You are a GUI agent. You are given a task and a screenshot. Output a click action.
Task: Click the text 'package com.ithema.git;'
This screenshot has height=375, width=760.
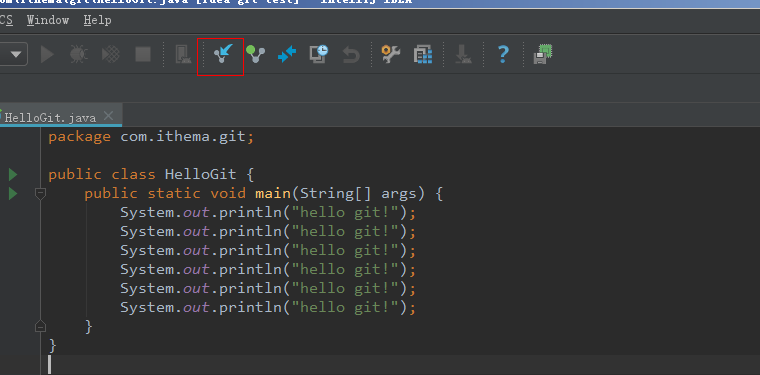point(151,137)
